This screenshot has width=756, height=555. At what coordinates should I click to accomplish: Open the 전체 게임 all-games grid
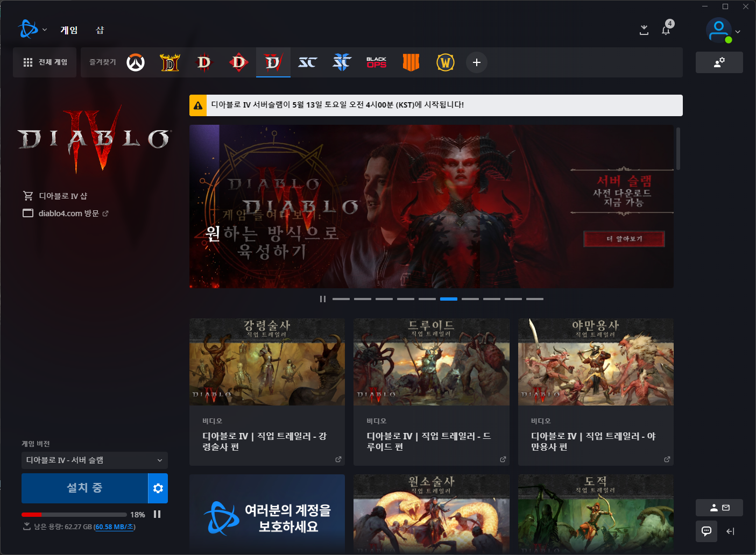coord(45,62)
